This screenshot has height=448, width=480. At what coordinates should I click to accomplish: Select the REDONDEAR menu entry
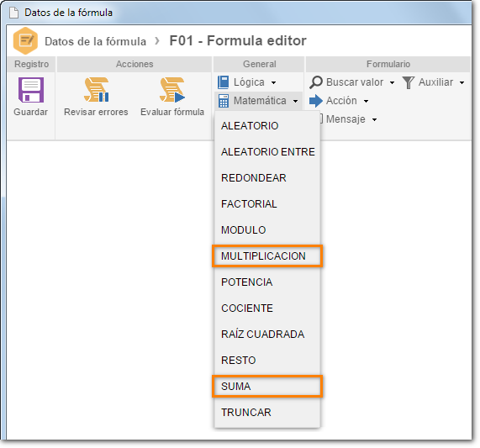tap(267, 178)
